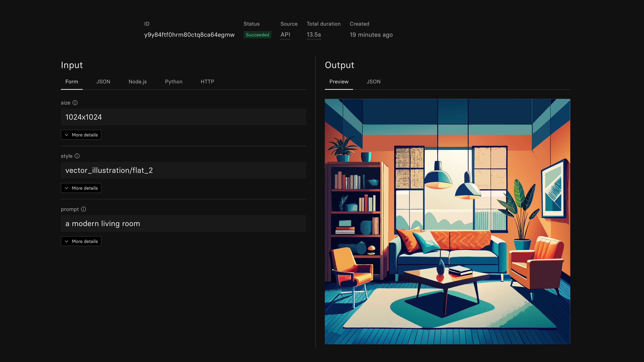
Task: Expand More details under size field
Action: [81, 135]
